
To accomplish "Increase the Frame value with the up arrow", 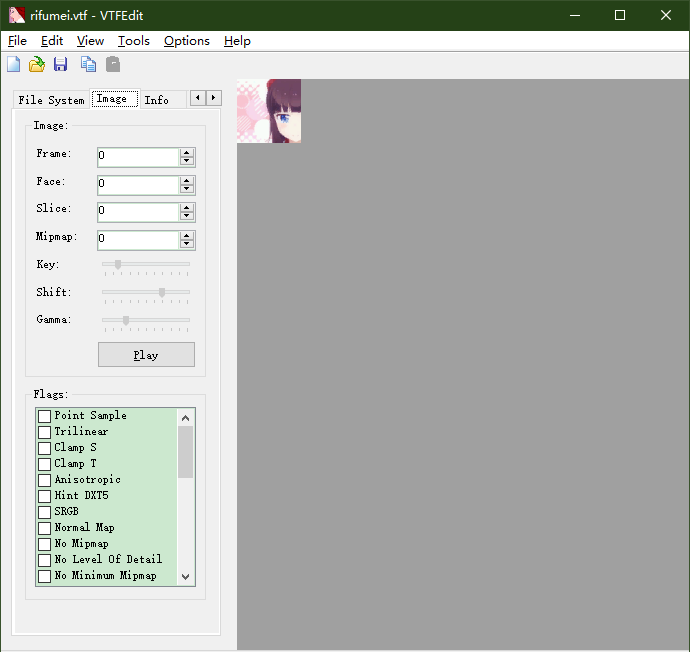I will pos(187,153).
